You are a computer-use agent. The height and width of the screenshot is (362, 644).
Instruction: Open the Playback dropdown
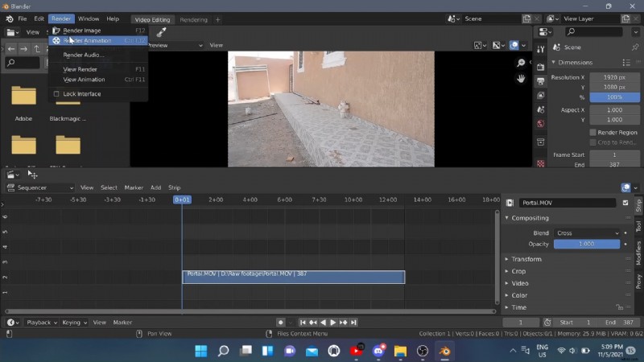click(x=42, y=323)
